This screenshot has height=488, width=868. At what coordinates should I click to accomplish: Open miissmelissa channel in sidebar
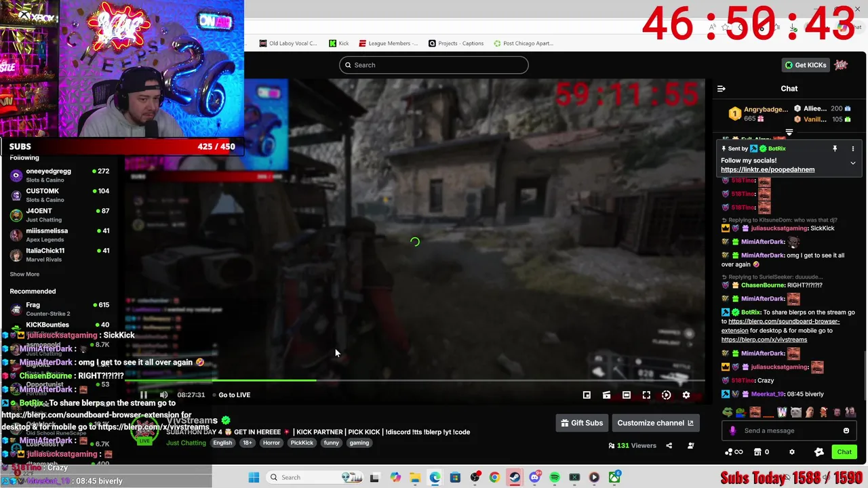60,235
